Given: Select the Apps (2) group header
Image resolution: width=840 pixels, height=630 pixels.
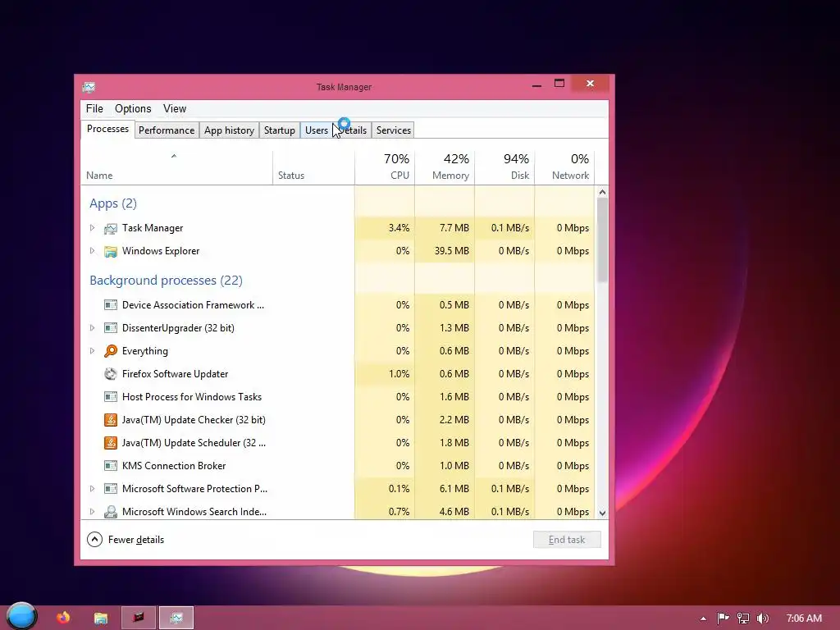Looking at the screenshot, I should pos(113,203).
